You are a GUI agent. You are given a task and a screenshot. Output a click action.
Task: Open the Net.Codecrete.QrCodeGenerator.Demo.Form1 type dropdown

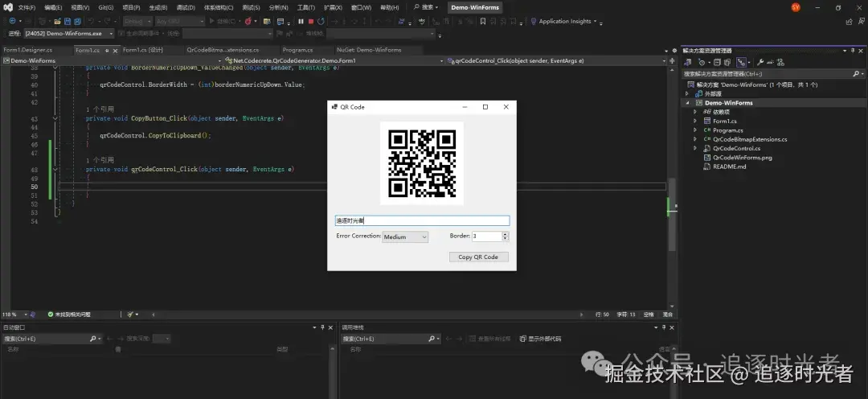[x=334, y=61]
